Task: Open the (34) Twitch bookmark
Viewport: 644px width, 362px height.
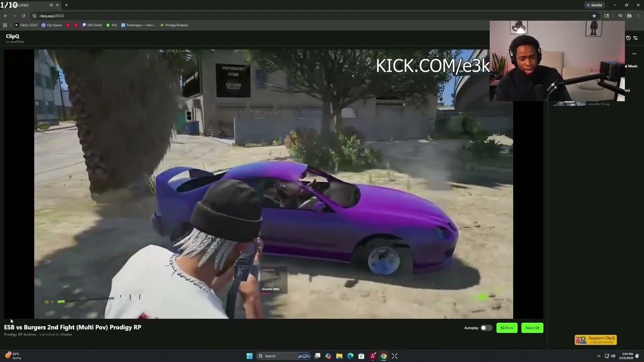Action: pos(92,25)
